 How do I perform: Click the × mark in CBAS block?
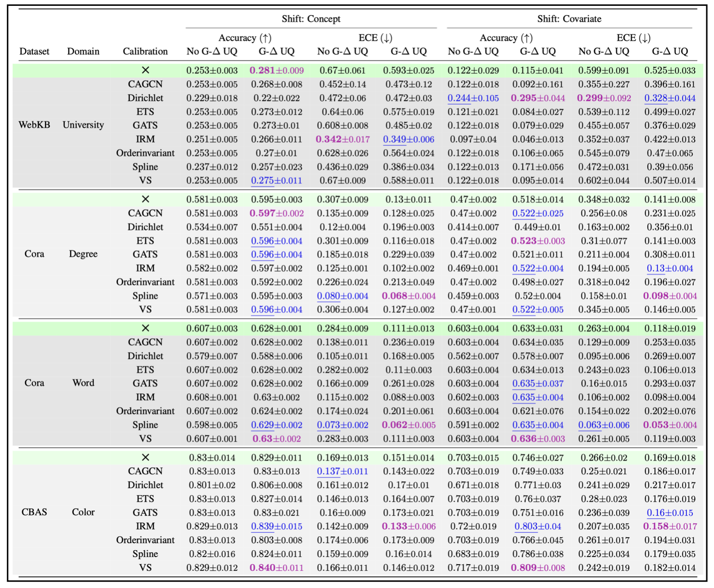pyautogui.click(x=145, y=458)
